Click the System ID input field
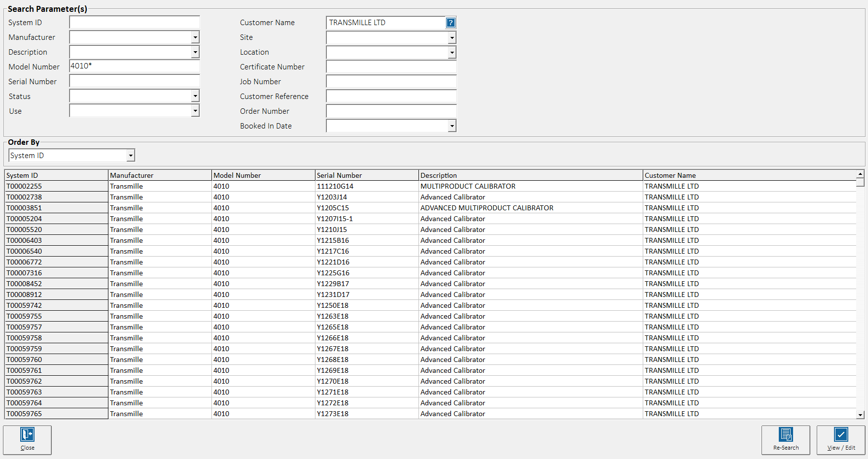The width and height of the screenshot is (868, 459). tap(135, 22)
